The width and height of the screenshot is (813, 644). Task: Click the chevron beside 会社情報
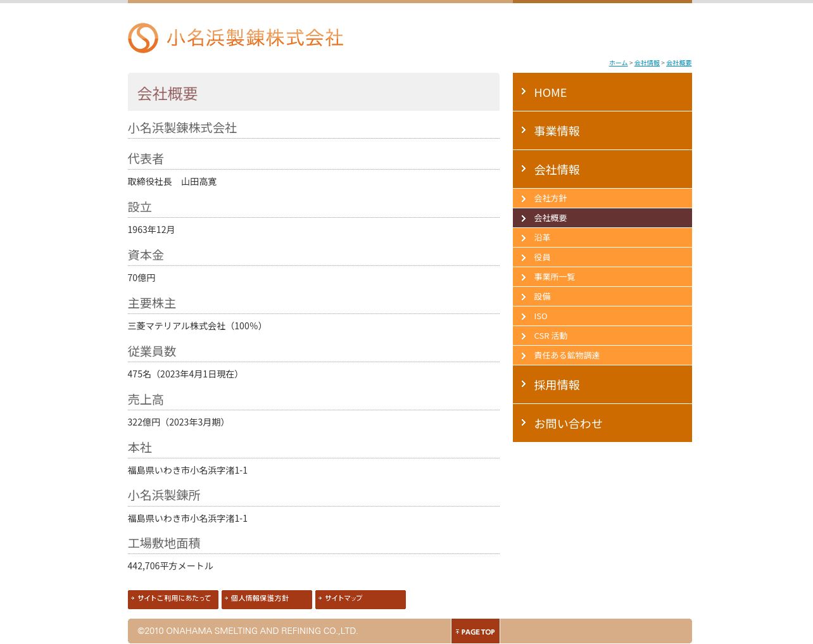click(524, 169)
